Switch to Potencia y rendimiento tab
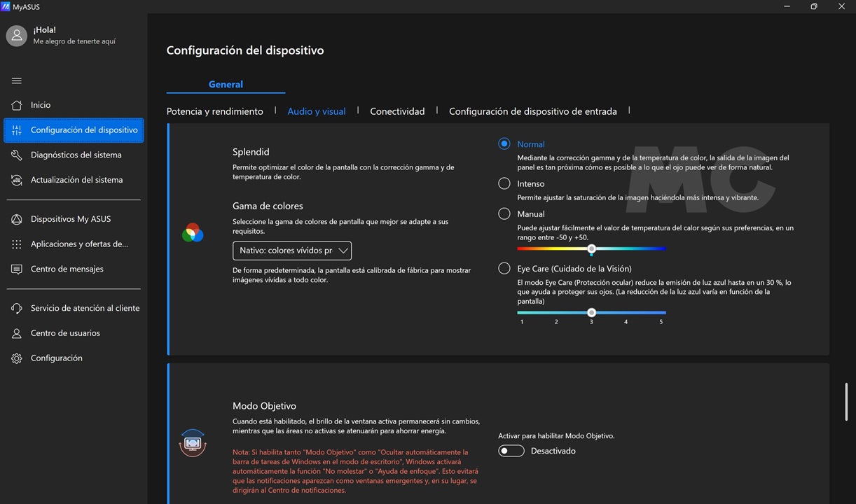Image resolution: width=856 pixels, height=504 pixels. [x=214, y=111]
